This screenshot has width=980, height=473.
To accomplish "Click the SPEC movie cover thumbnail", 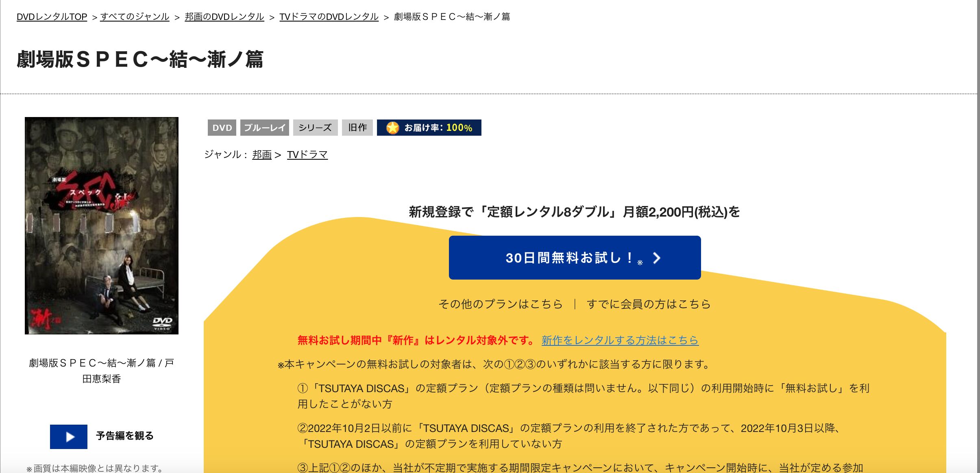I will 101,225.
